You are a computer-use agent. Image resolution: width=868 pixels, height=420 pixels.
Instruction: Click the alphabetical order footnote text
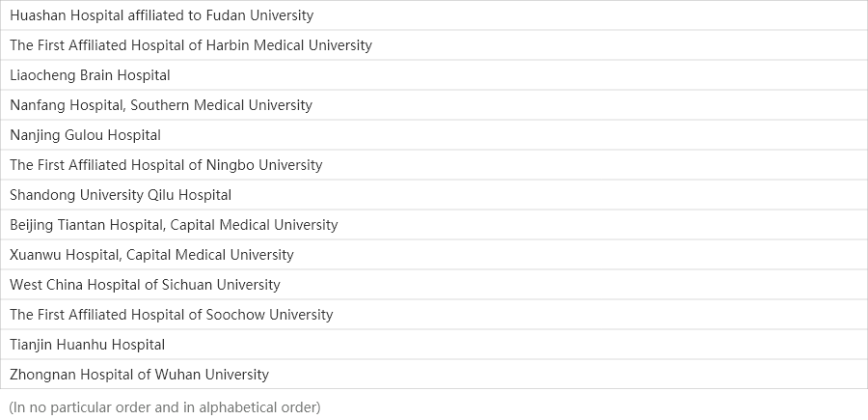pyautogui.click(x=164, y=406)
